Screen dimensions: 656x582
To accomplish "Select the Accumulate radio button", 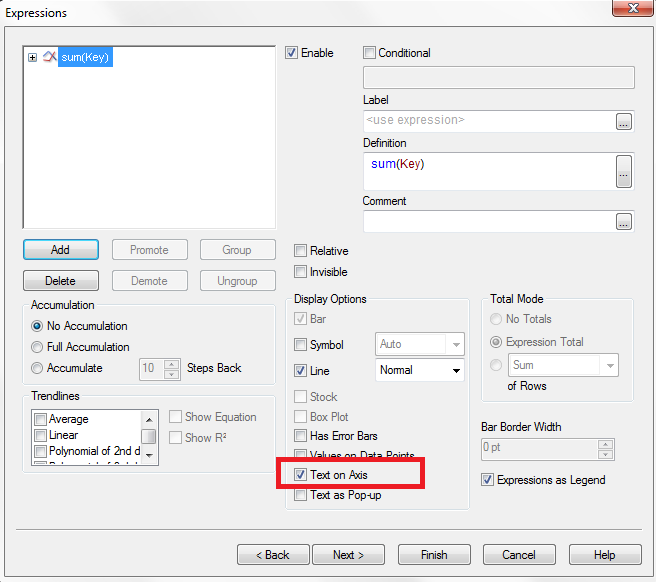I will (37, 368).
